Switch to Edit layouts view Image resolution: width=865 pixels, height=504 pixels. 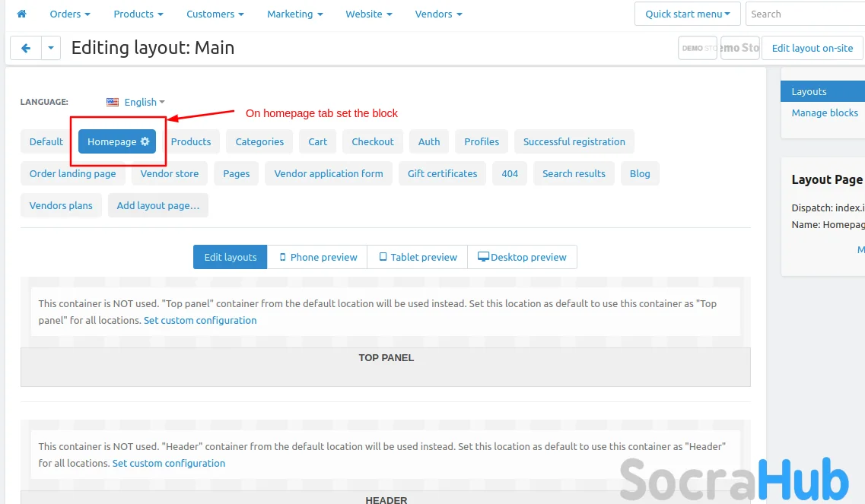tap(231, 257)
